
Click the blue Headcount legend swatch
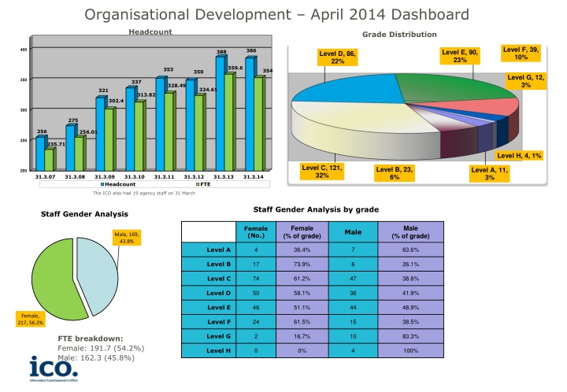pos(103,184)
